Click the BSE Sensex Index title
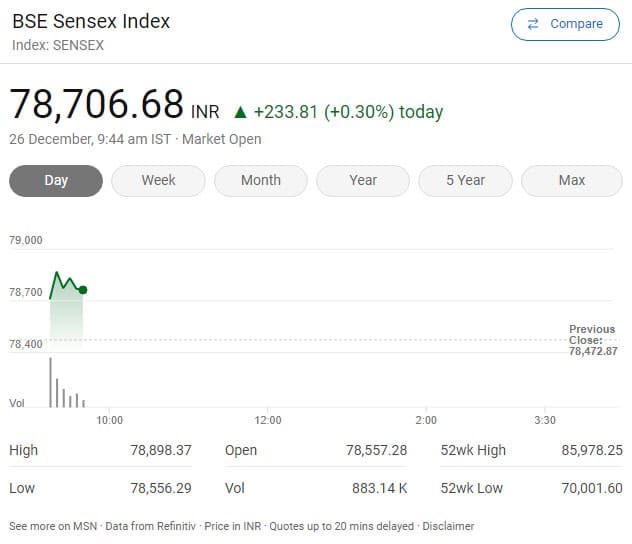This screenshot has height=544, width=632. (91, 21)
